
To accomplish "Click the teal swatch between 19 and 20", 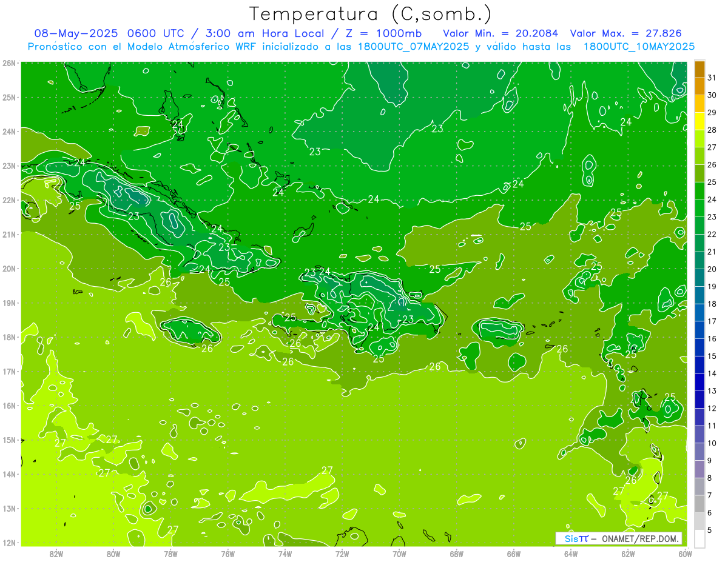I will point(699,278).
